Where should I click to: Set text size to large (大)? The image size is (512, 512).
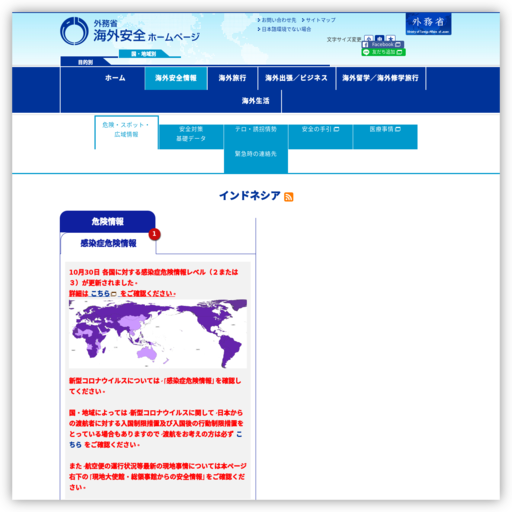pos(391,38)
